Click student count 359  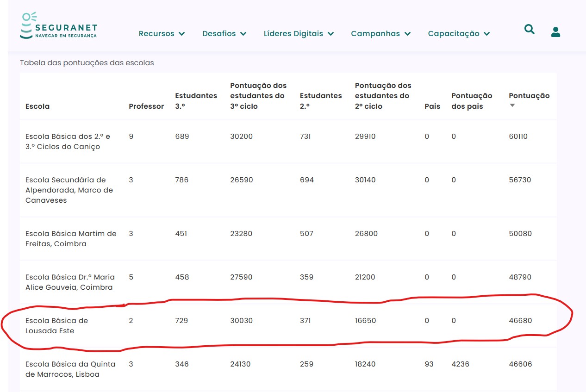point(306,277)
